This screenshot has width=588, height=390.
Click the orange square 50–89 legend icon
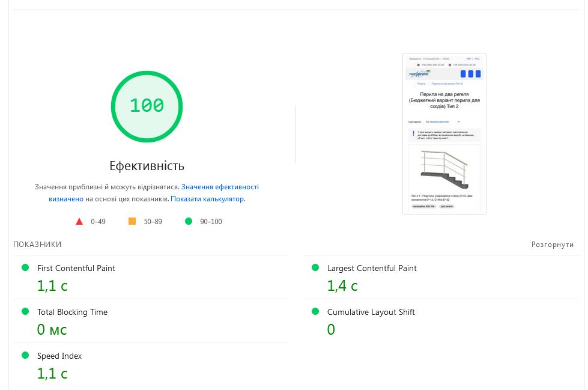click(132, 221)
